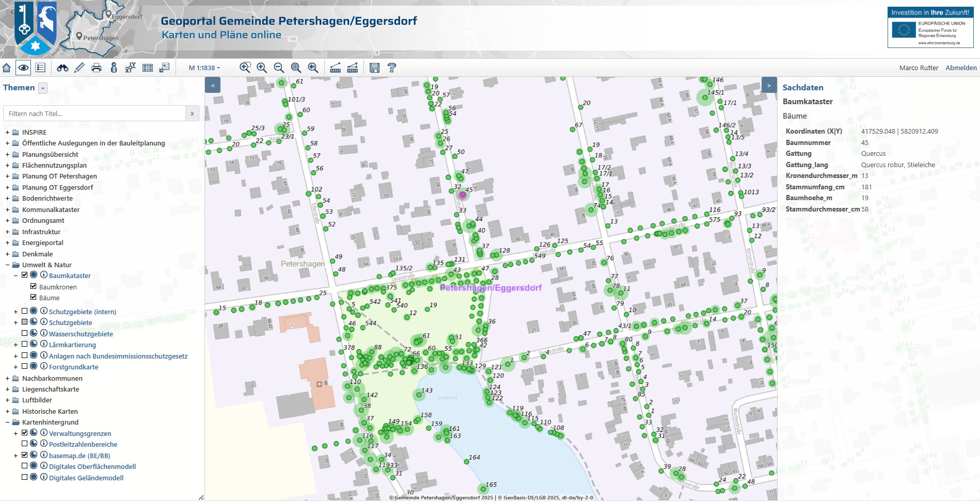
Task: Enable the Wasserschutzgebiete layer checkbox
Action: 24,333
